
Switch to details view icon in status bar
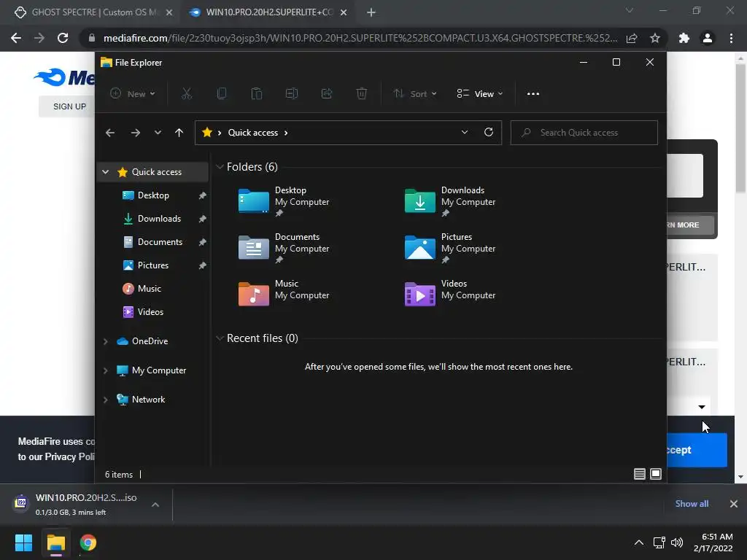point(639,474)
